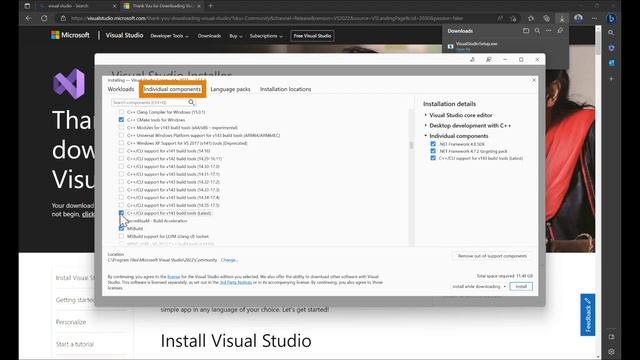Click Start a tutorial on the webpage
The image size is (640, 360).
75,344
